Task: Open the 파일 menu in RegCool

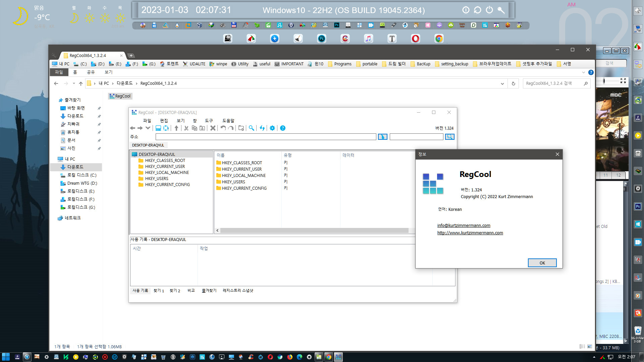Action: tap(147, 121)
